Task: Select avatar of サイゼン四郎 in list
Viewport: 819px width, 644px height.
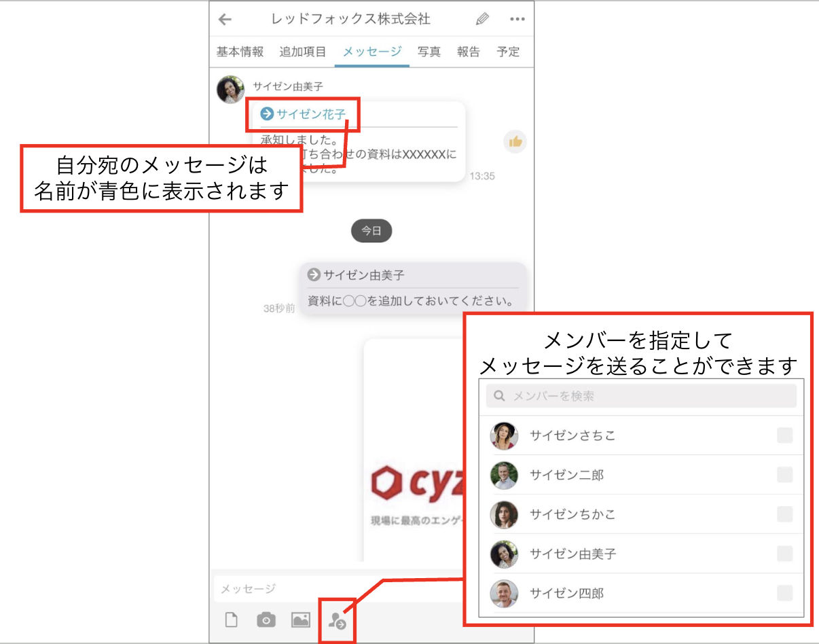Action: click(504, 593)
